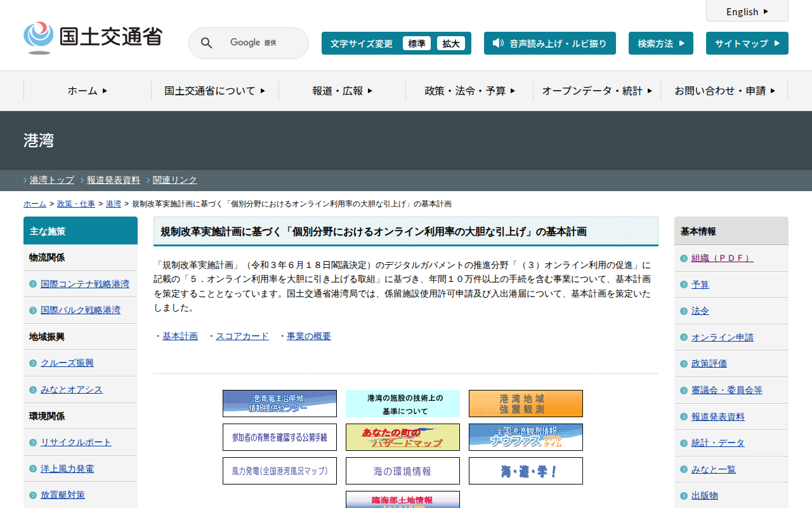Click the speaker audio read-aloud button

tap(549, 43)
